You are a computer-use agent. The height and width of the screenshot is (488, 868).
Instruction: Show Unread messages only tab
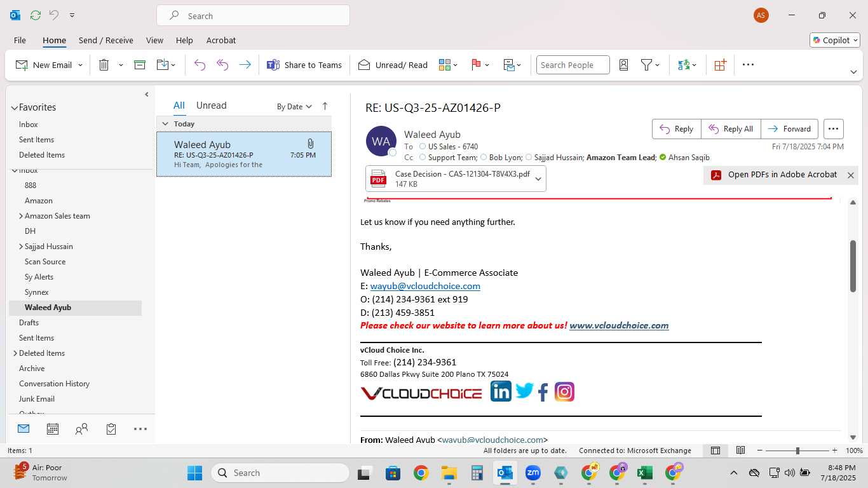pos(212,105)
